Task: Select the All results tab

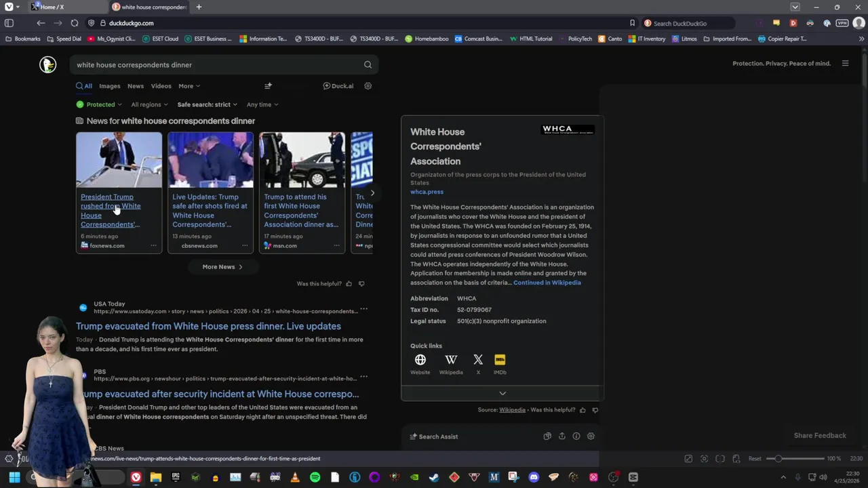Action: tap(84, 86)
